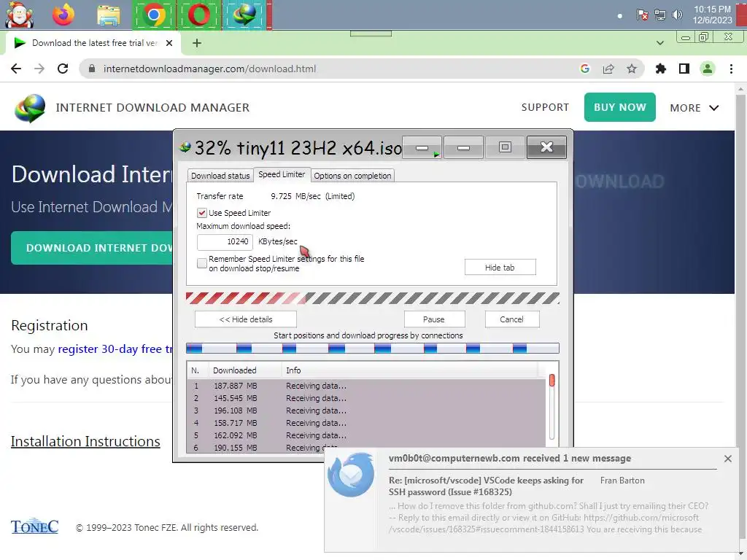Open Installation Instructions link
Viewport: 747px width, 560px height.
tap(85, 441)
